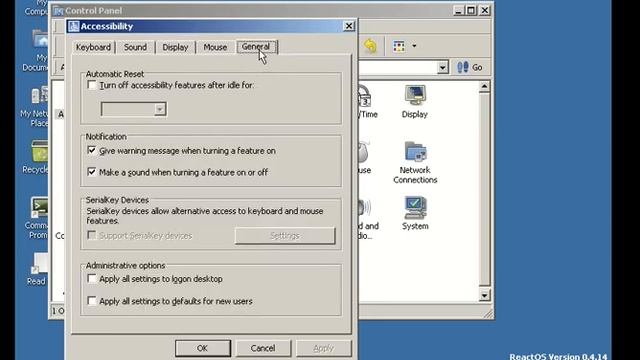Open the System icon in Control Panel
The width and height of the screenshot is (640, 360).
(x=415, y=213)
